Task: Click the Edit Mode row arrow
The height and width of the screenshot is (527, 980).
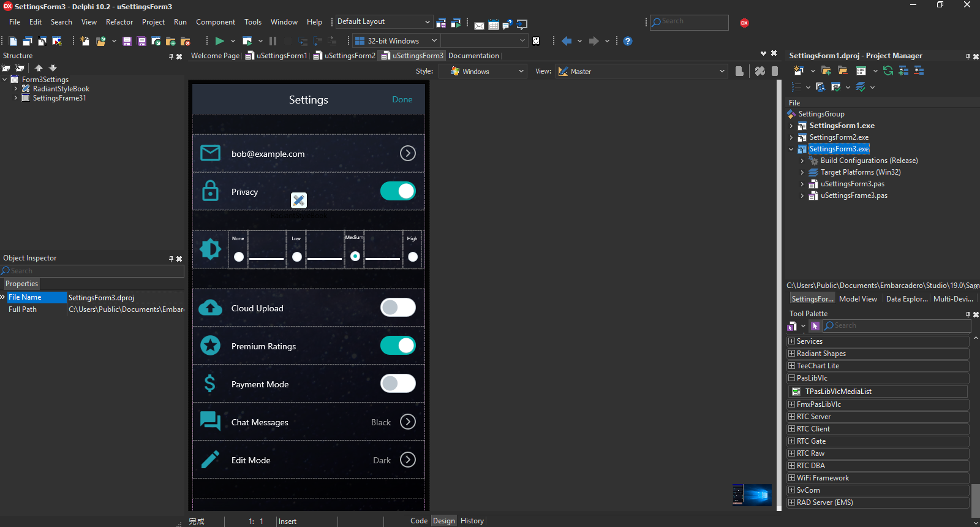Action: coord(408,460)
